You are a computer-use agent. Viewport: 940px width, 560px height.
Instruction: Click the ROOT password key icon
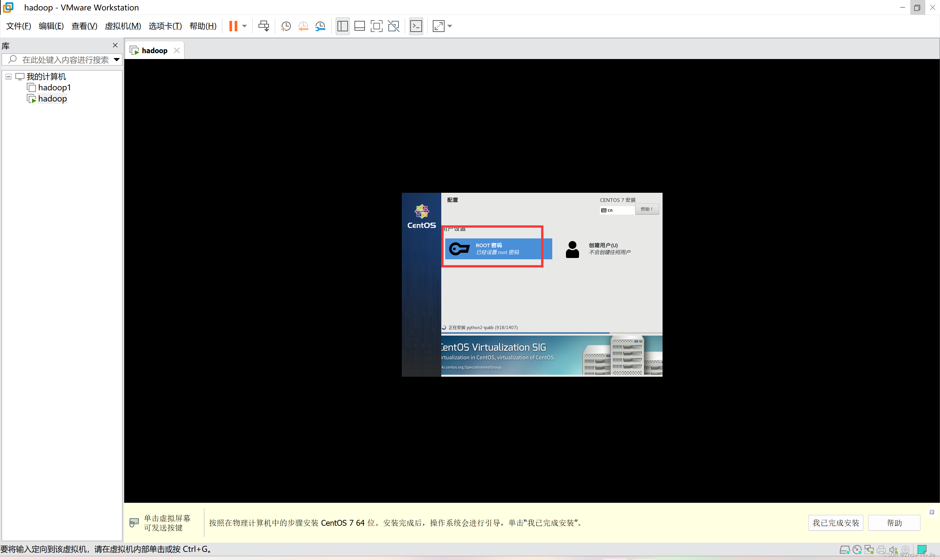(x=459, y=249)
